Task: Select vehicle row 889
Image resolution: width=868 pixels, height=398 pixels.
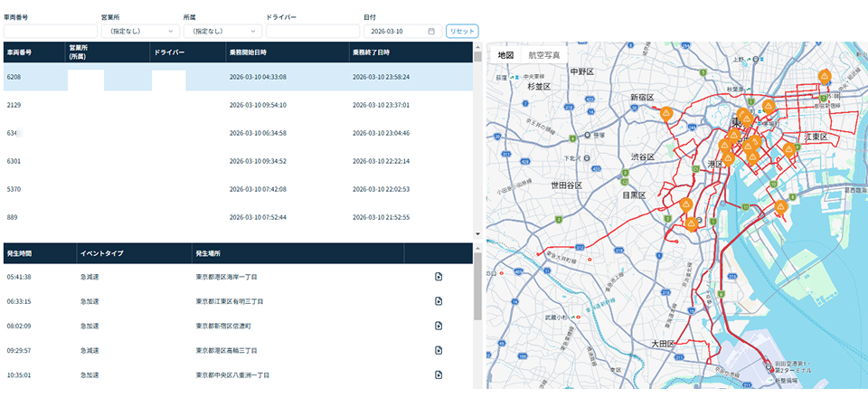Action: (x=238, y=218)
